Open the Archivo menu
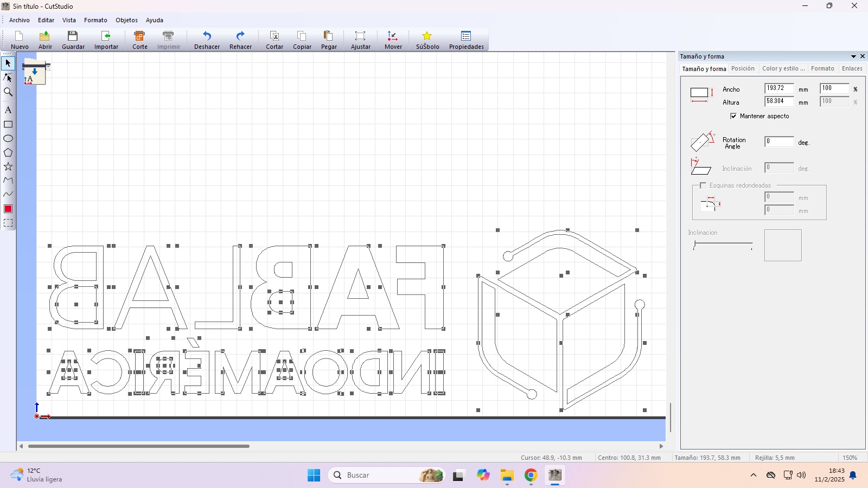The height and width of the screenshot is (488, 868). [x=20, y=20]
